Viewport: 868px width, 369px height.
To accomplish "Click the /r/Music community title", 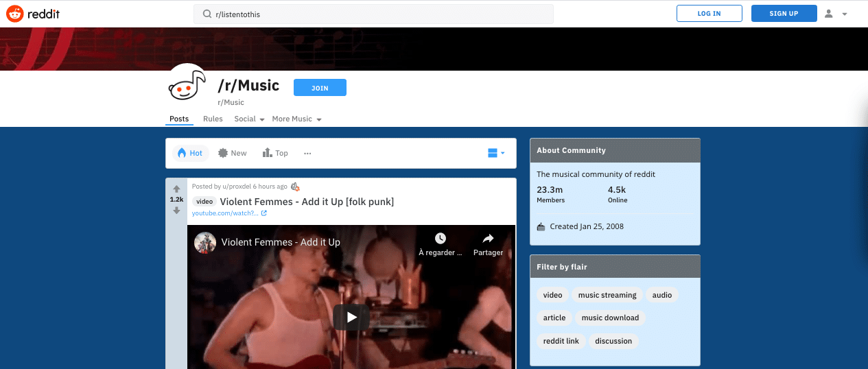I will pos(248,86).
